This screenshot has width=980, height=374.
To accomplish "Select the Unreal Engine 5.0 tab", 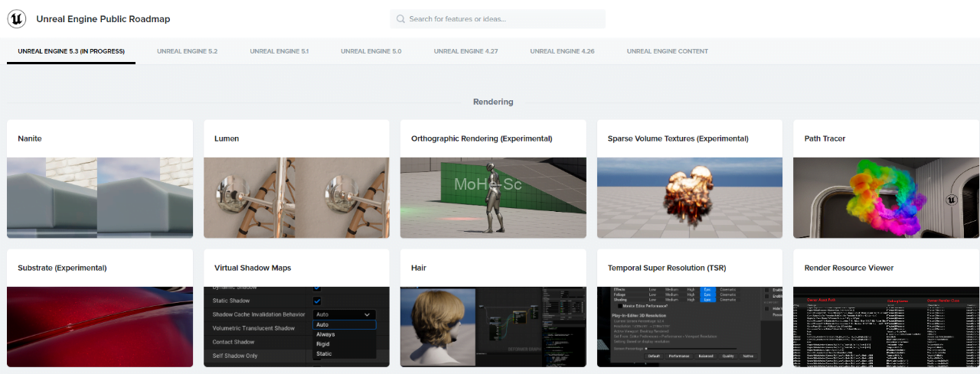I will pyautogui.click(x=371, y=51).
